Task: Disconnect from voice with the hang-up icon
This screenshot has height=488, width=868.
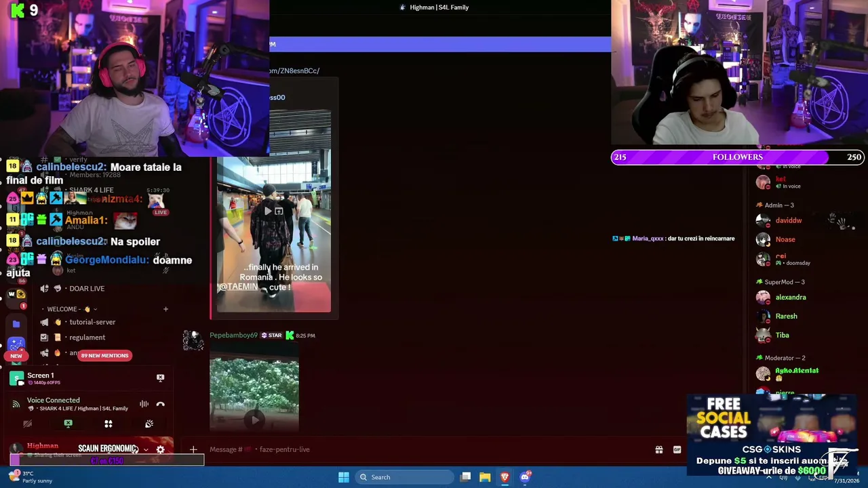Action: pos(160,404)
